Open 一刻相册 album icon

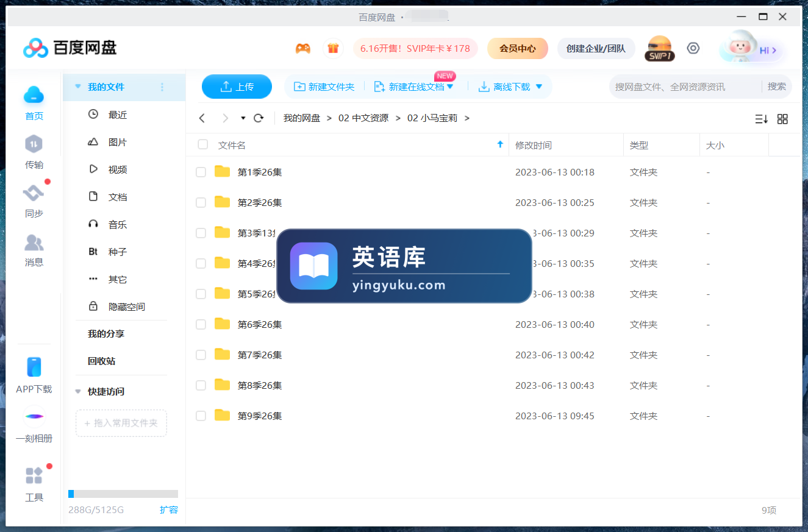[34, 416]
